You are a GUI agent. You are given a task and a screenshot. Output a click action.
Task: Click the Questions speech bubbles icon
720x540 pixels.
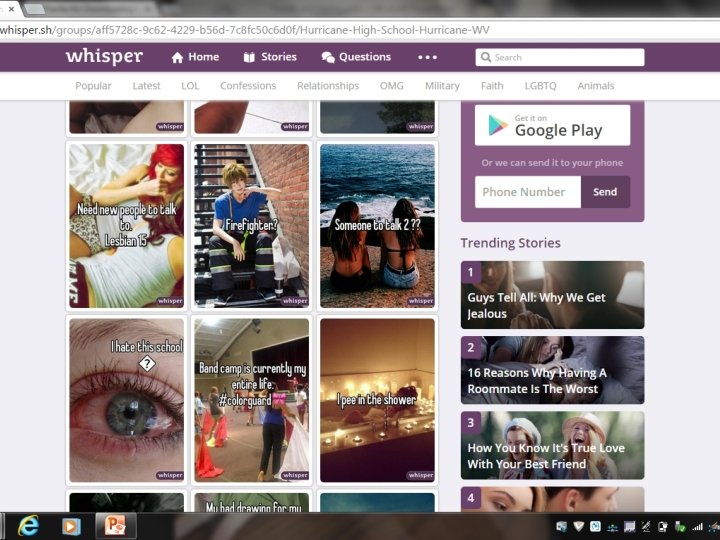[328, 57]
